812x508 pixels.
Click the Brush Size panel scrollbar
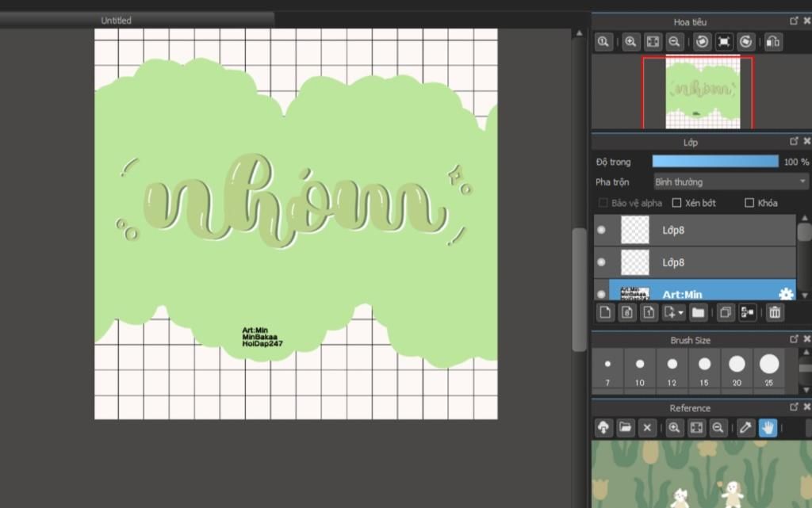[x=806, y=369]
